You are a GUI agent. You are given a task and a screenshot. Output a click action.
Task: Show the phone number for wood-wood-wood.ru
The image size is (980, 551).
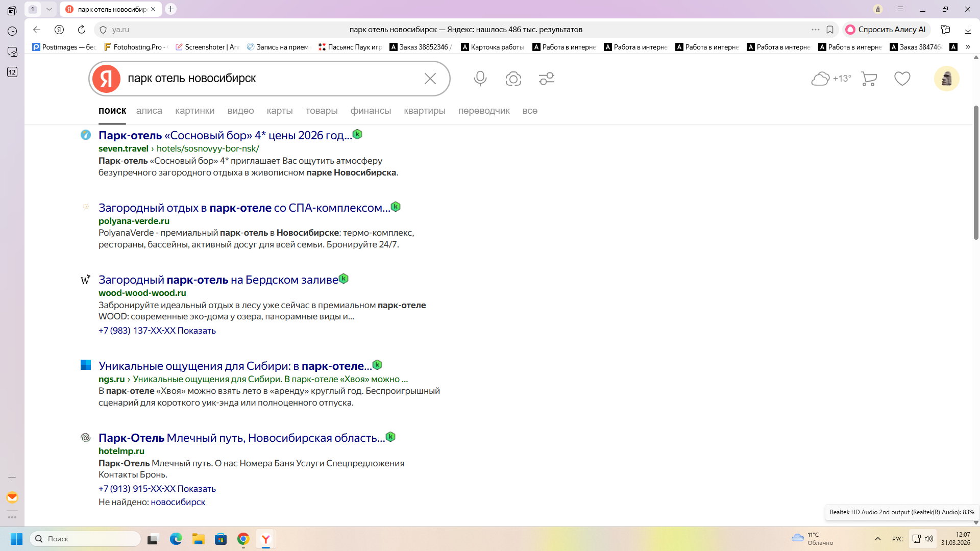point(197,331)
